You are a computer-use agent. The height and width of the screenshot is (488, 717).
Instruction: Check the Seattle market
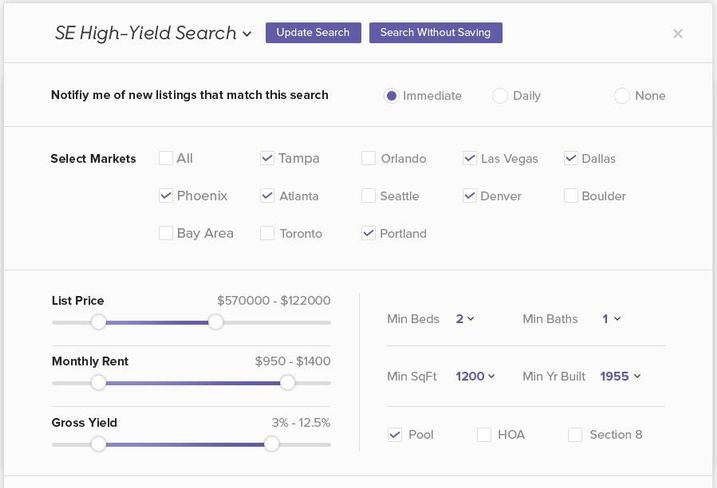pyautogui.click(x=368, y=196)
